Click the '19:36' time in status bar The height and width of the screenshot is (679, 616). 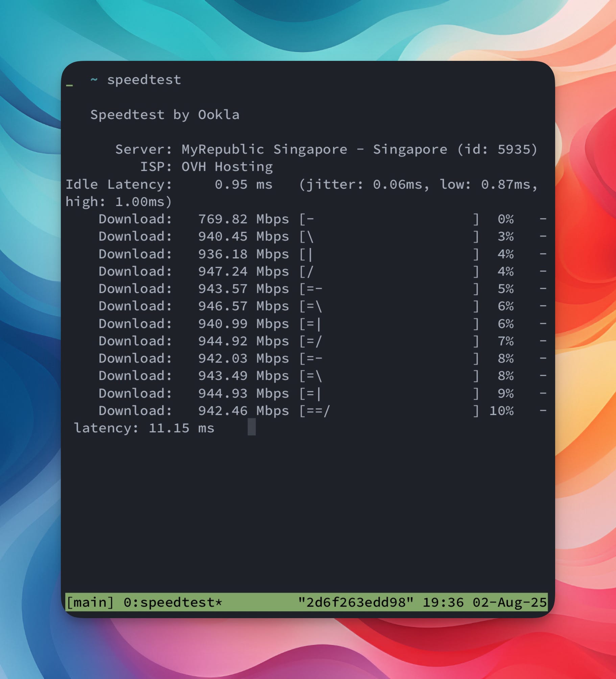click(443, 603)
